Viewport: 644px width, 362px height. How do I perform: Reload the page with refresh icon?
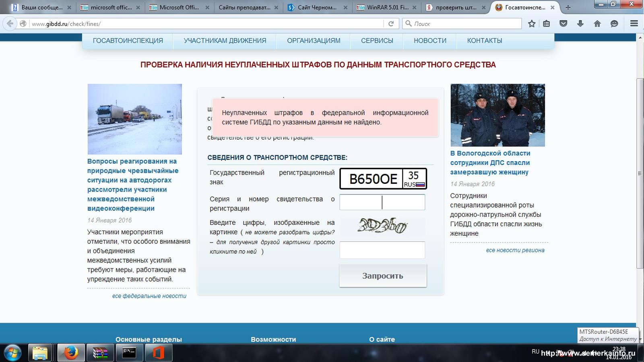[391, 24]
